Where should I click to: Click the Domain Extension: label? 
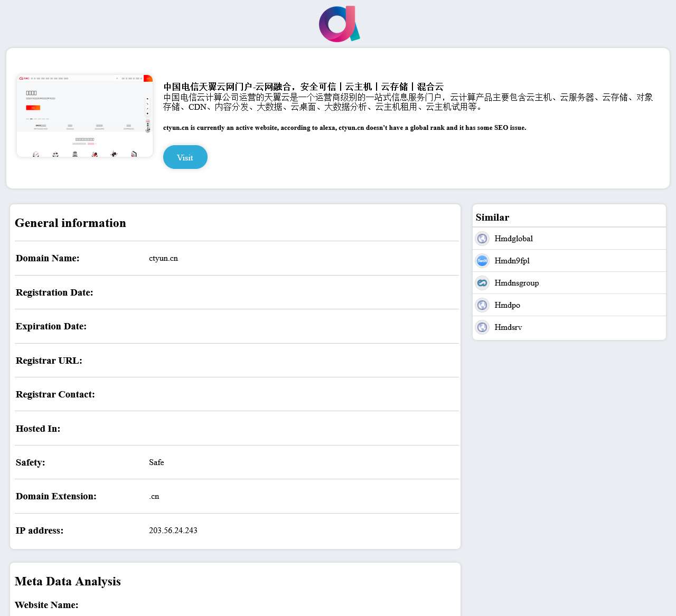coord(56,496)
